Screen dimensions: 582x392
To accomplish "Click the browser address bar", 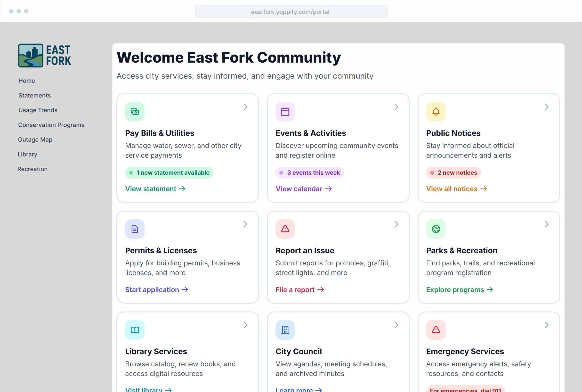I will coord(291,11).
